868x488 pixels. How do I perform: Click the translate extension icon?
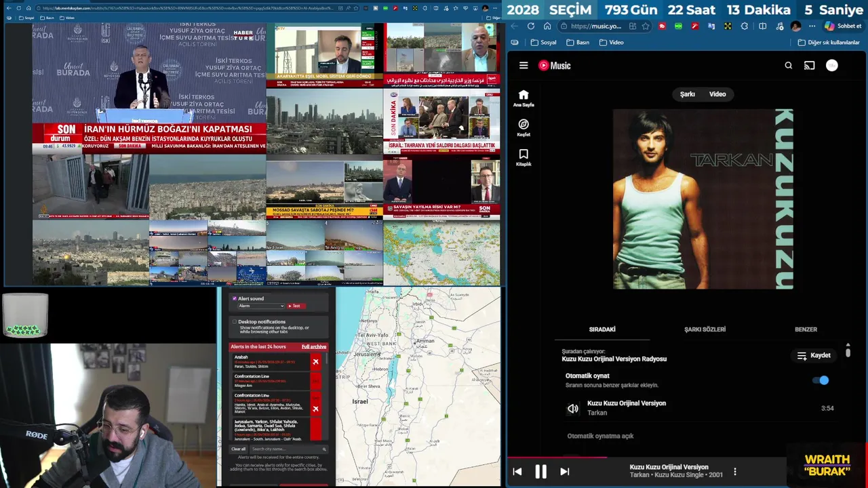click(x=711, y=26)
